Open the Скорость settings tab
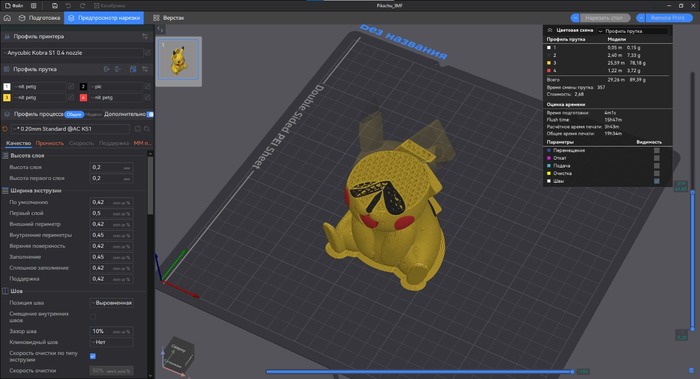Screen dimensions: 700x379 81,143
